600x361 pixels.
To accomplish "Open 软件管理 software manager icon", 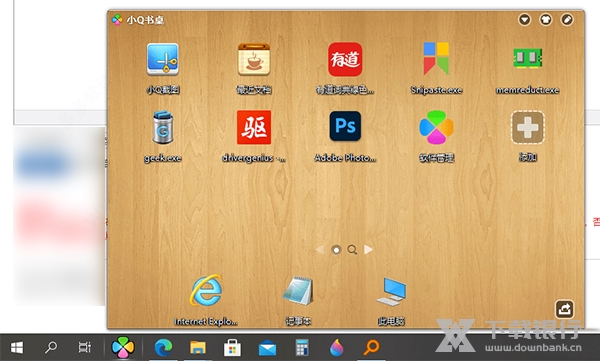I will pyautogui.click(x=436, y=127).
